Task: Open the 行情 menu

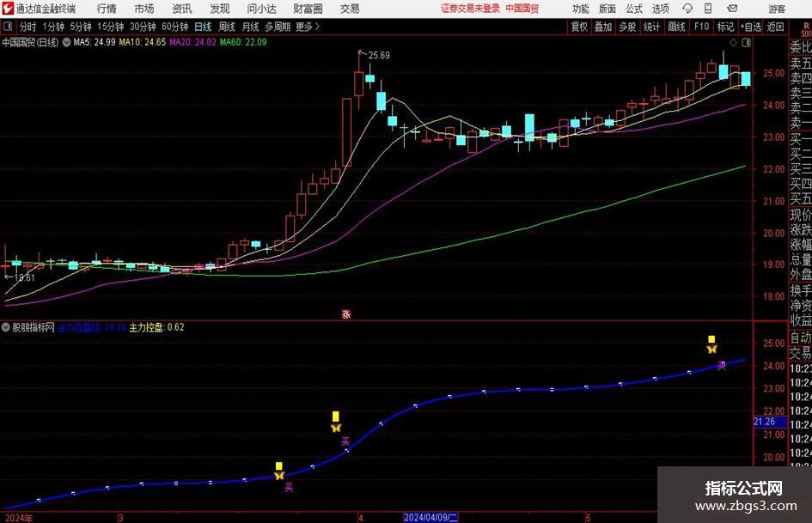Action: point(107,9)
